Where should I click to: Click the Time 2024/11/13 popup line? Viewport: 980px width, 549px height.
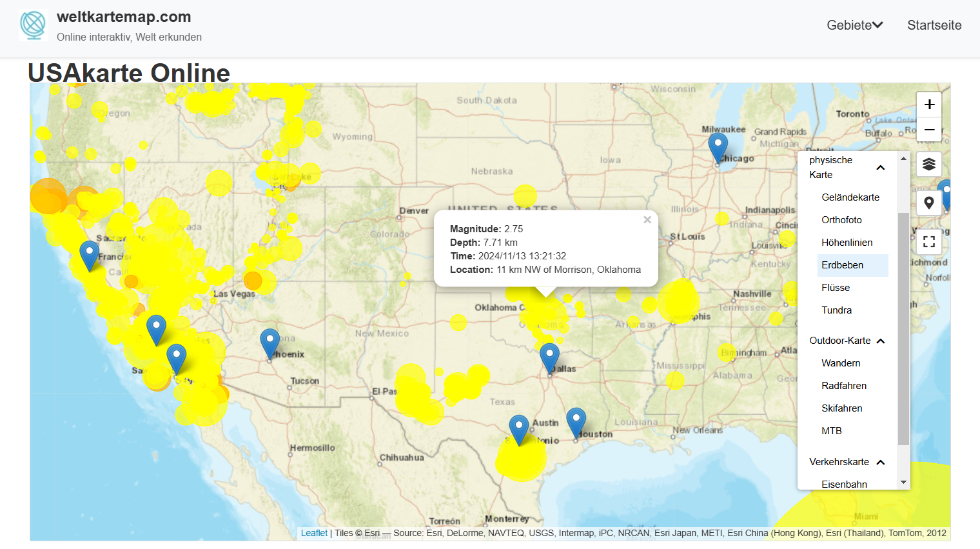(508, 256)
